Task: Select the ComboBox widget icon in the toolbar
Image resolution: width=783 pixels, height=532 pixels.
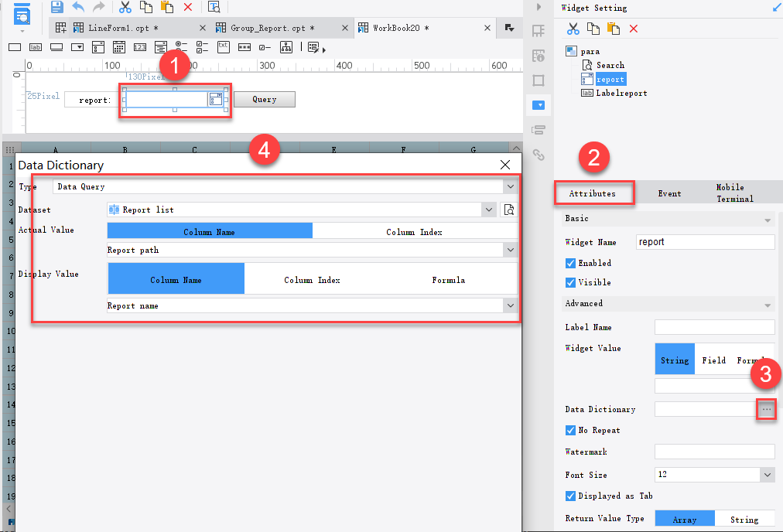Action: click(76, 47)
